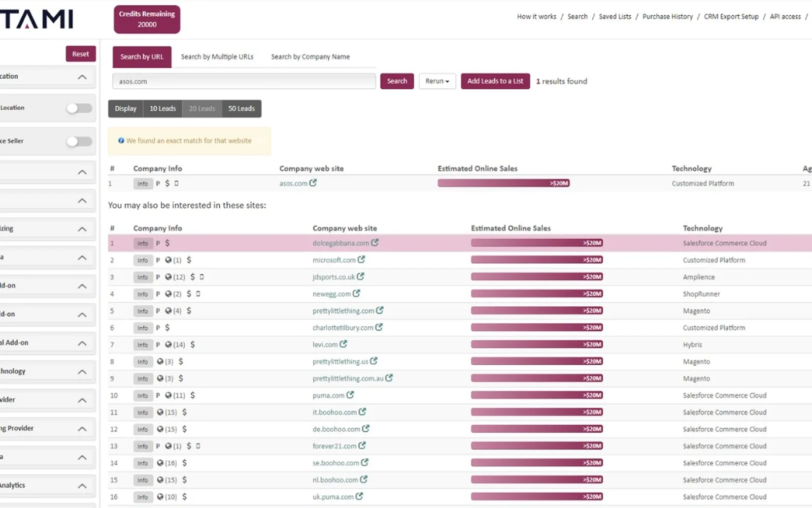Click the globe icon in levi.com row
Viewport: 812px width, 508px height.
[168, 344]
